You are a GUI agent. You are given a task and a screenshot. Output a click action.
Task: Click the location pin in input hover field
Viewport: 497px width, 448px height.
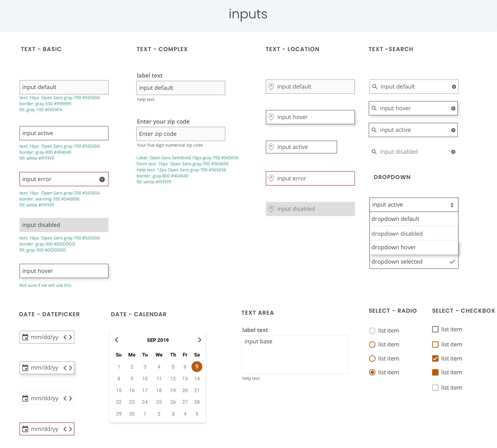pos(271,117)
